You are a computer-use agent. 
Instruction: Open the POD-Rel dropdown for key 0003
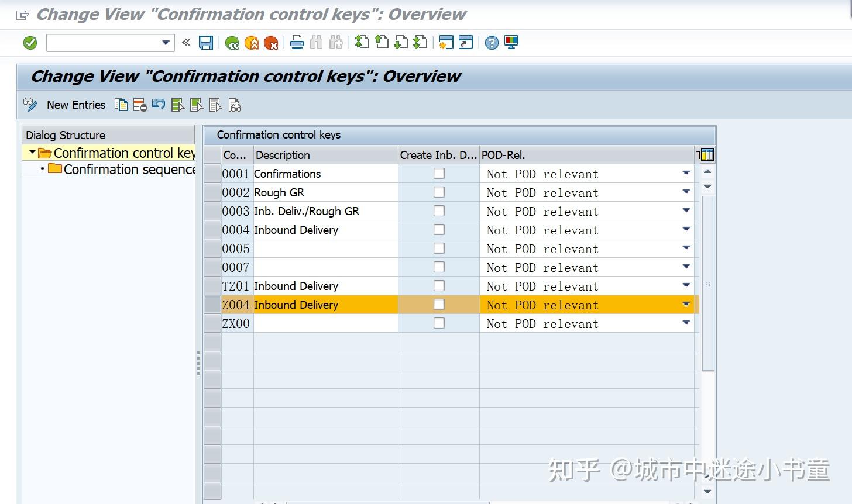coord(685,210)
